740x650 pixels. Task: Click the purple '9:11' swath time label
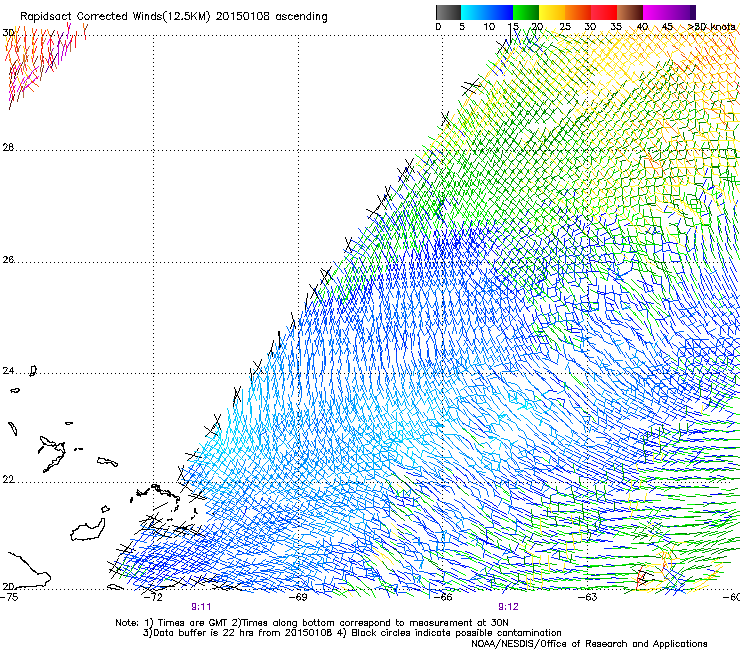coord(201,607)
